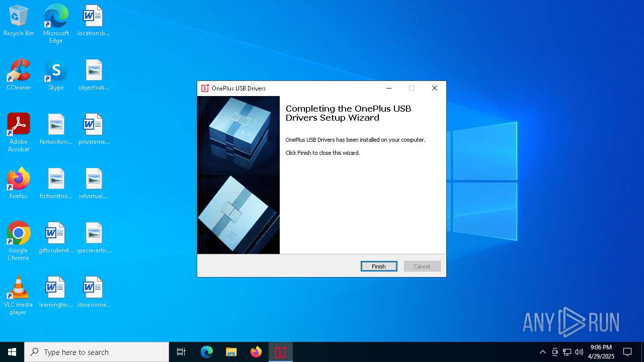Open the Recycle Bin desktop icon
This screenshot has height=362, width=644.
19,21
